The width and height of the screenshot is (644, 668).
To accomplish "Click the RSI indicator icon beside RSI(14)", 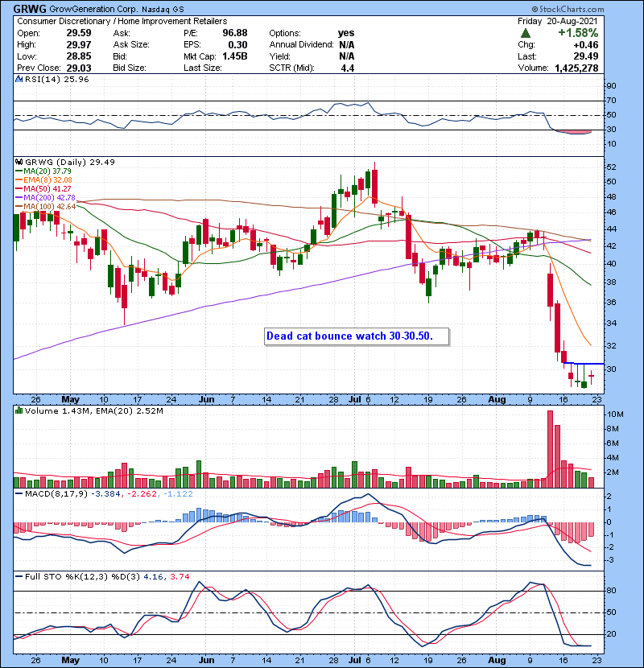I will point(19,79).
